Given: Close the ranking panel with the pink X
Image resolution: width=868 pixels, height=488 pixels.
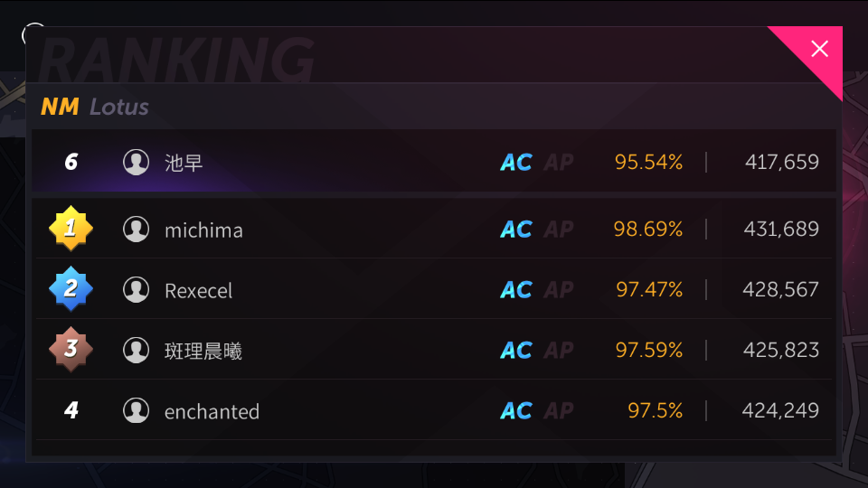Looking at the screenshot, I should (819, 49).
